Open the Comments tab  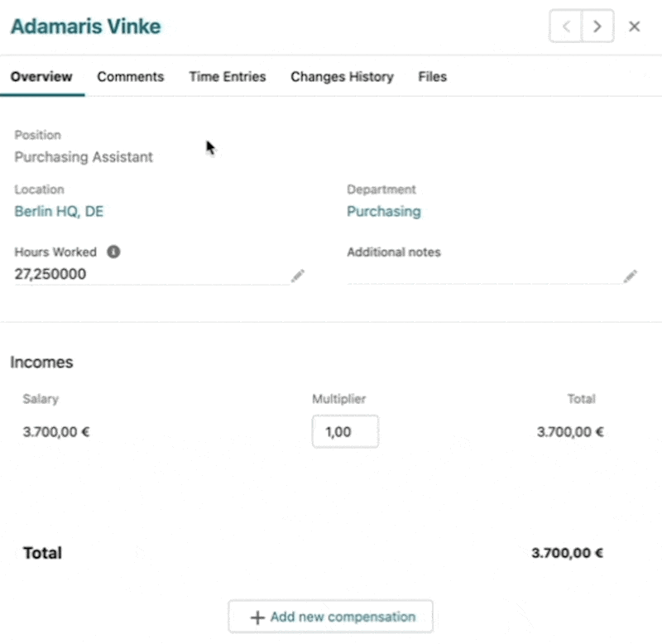coord(131,77)
